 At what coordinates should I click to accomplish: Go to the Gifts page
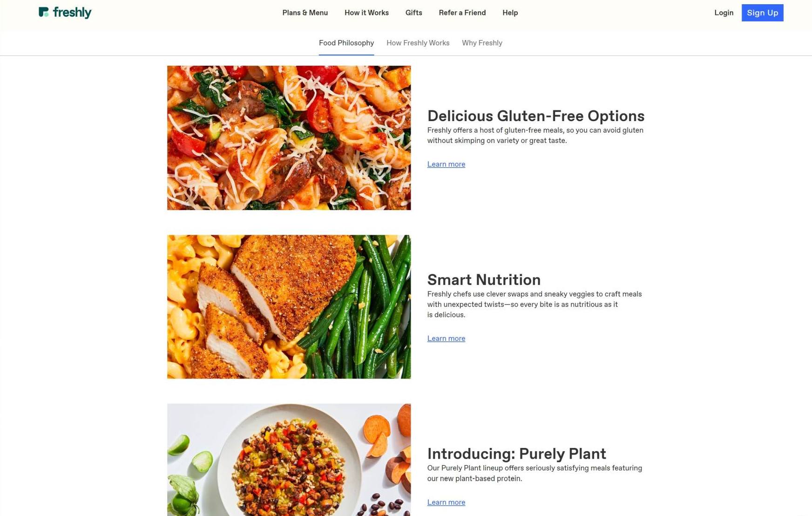pos(413,13)
